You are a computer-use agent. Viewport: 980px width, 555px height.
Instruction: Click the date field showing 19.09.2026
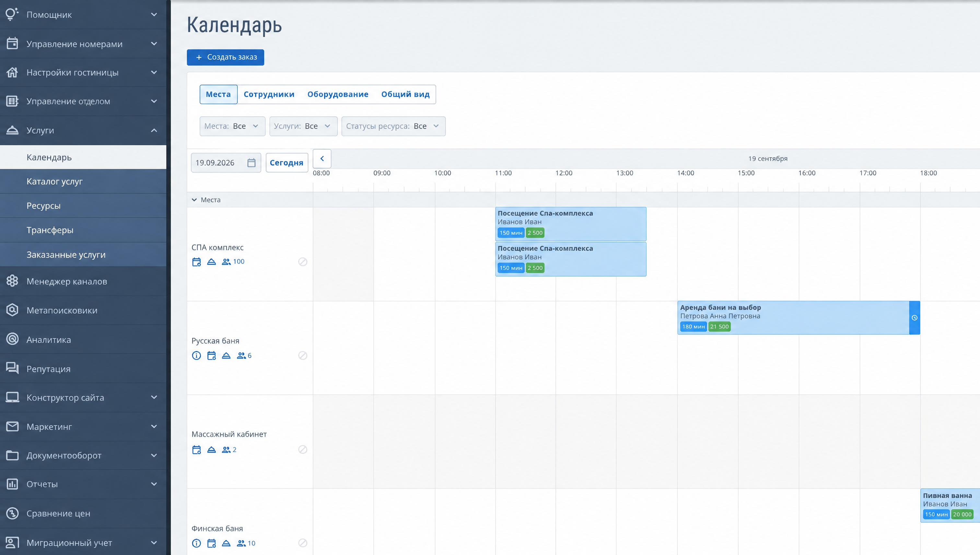(x=226, y=163)
